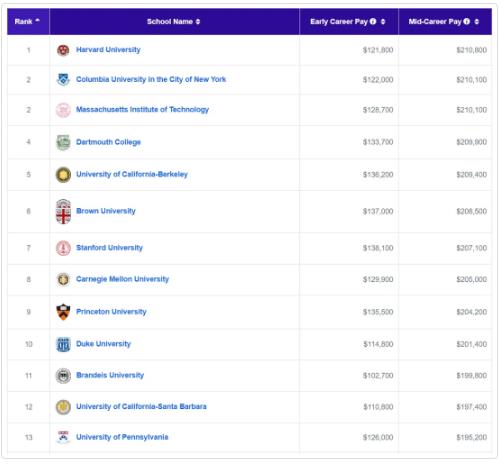Open Harvard University link
Screen dimensions: 502x466
[108, 50]
